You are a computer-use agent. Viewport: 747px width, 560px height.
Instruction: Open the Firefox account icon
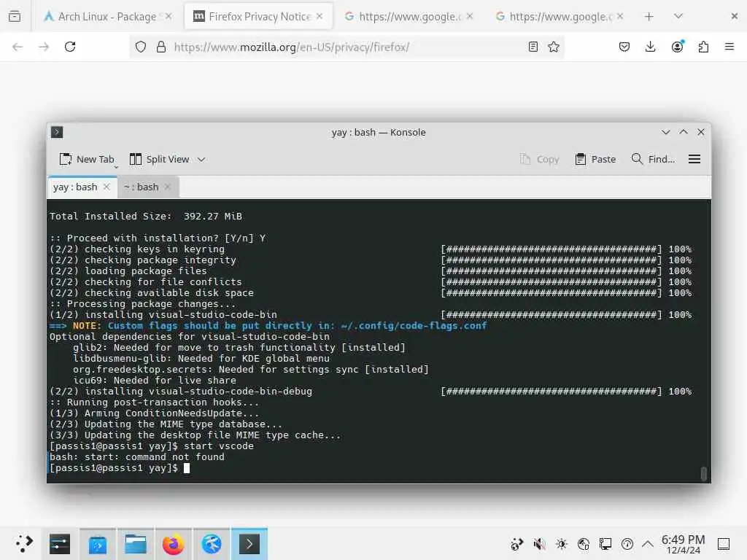coord(677,47)
